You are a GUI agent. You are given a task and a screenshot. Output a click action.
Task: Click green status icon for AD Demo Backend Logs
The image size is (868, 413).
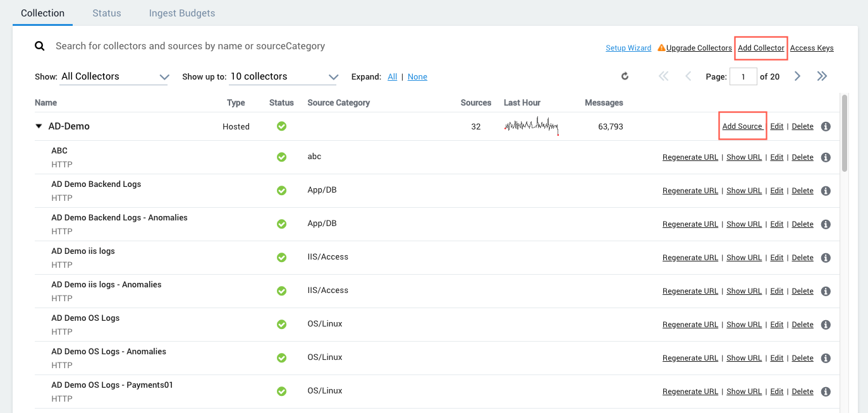(281, 190)
